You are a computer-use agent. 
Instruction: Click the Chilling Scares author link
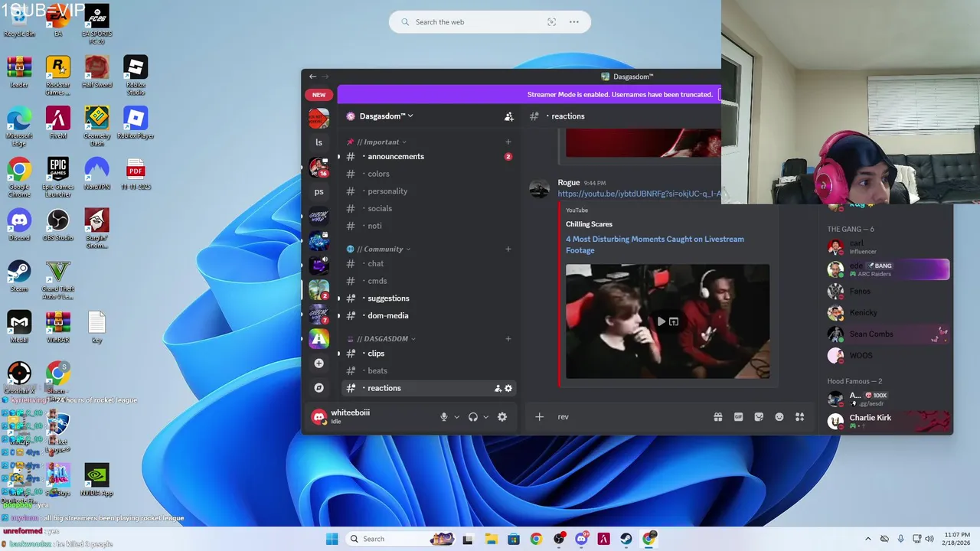pos(589,224)
